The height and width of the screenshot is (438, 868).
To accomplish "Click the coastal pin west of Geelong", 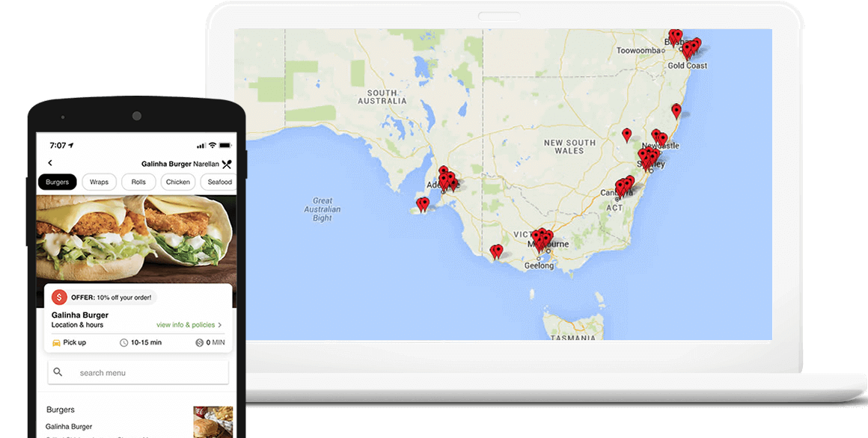I will pos(497,252).
